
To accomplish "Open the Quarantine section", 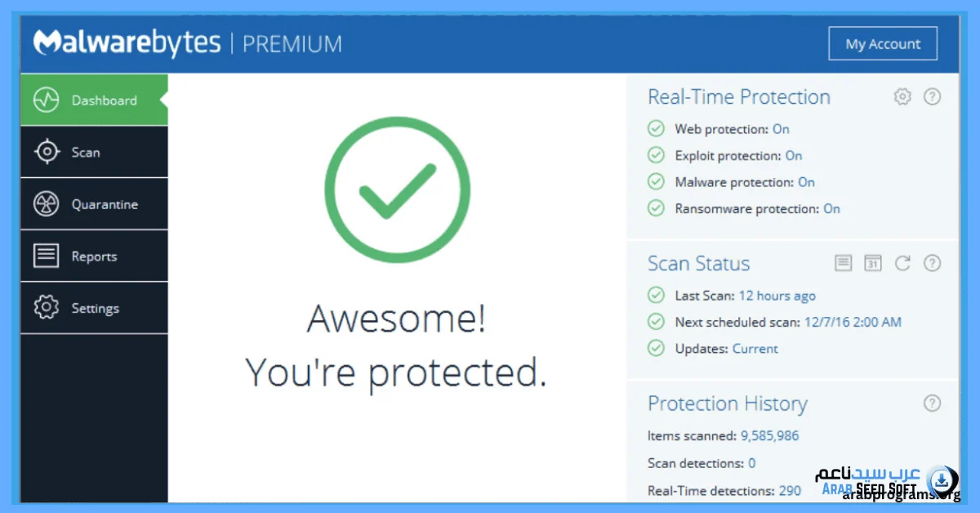I will [x=92, y=203].
